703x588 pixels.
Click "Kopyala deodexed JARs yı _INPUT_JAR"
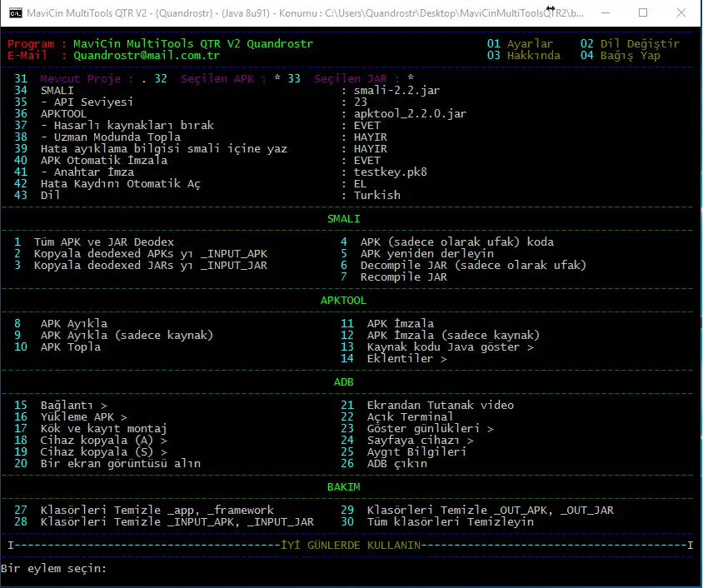tap(151, 266)
